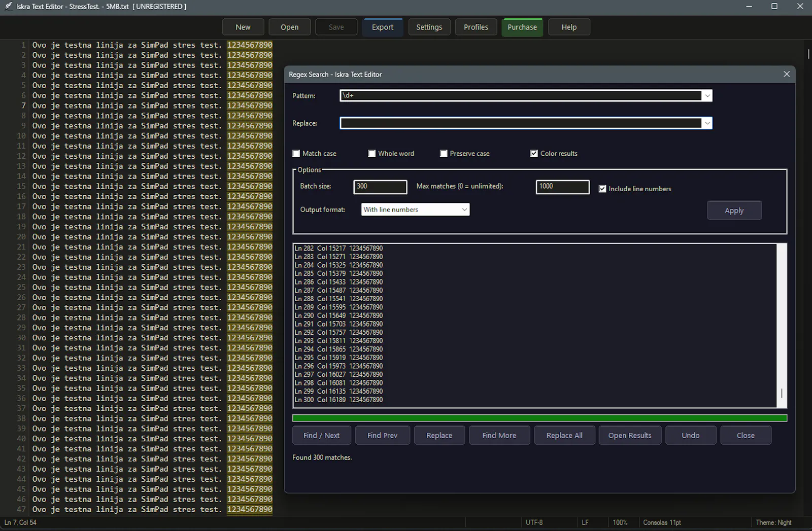This screenshot has height=531, width=812.
Task: Click the Batch size field
Action: click(x=380, y=187)
